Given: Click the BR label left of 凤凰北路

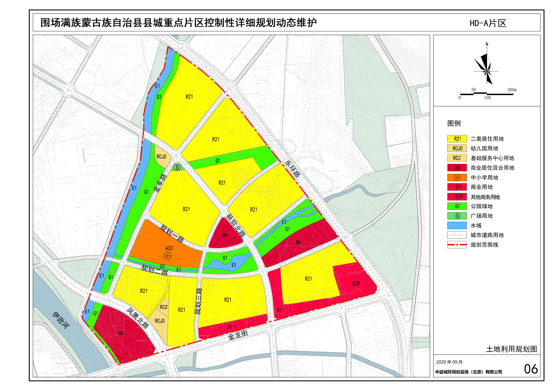Looking at the screenshot, I should click(x=121, y=333).
